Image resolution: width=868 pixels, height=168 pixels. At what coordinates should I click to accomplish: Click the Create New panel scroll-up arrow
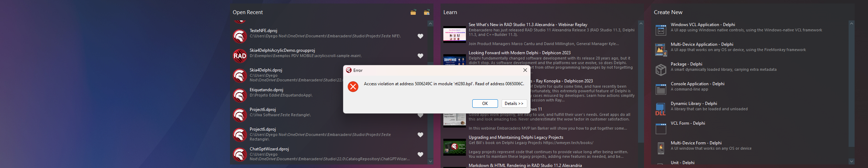[851, 23]
